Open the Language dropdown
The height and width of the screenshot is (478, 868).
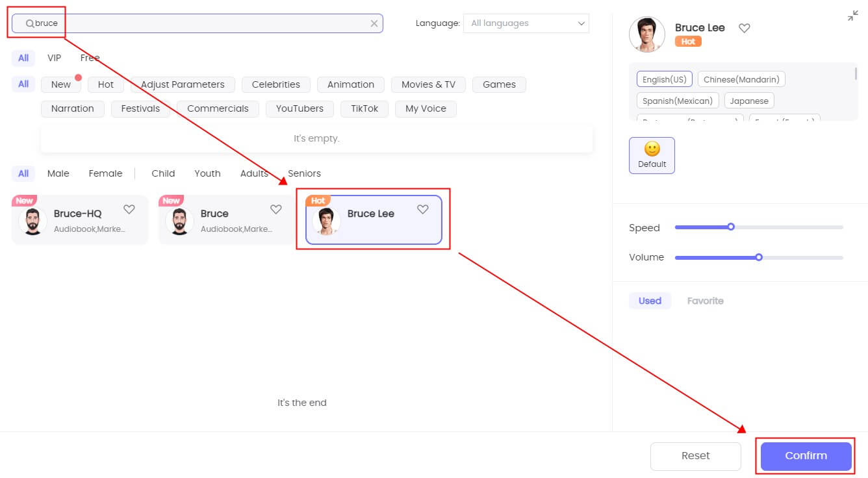[x=526, y=23]
